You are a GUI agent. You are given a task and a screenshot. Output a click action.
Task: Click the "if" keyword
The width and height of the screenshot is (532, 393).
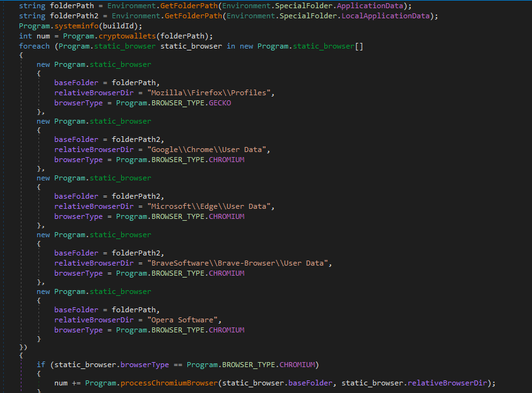[41, 365]
